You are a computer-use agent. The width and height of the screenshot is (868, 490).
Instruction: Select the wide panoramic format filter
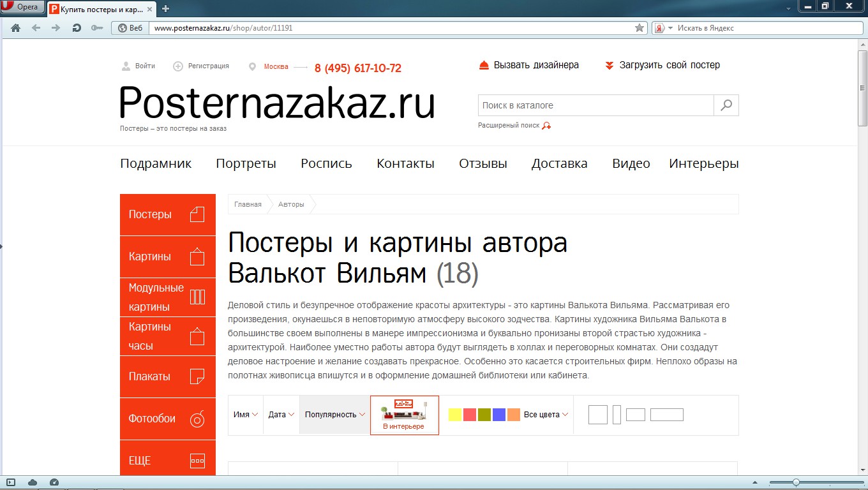click(667, 415)
